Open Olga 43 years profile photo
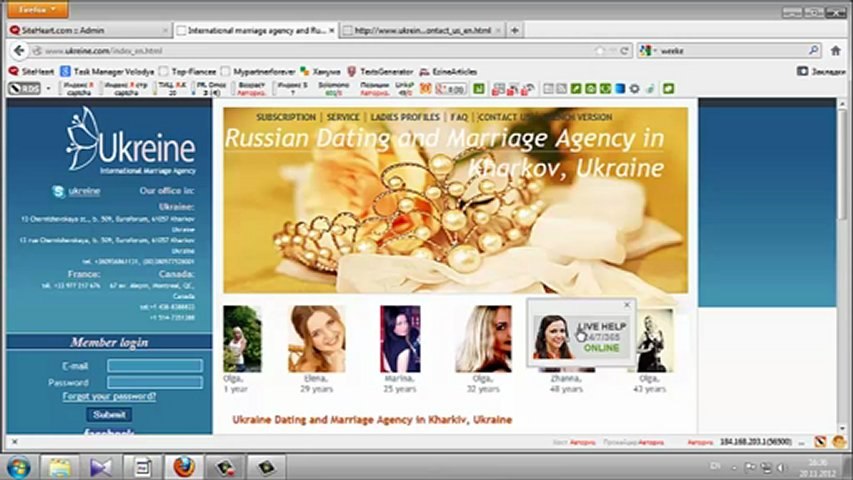 click(x=655, y=340)
